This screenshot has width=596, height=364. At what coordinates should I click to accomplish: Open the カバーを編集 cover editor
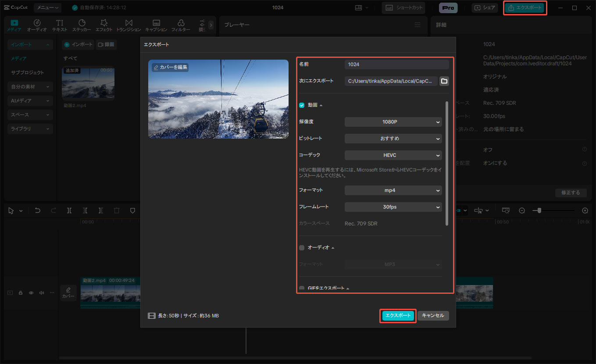point(170,67)
